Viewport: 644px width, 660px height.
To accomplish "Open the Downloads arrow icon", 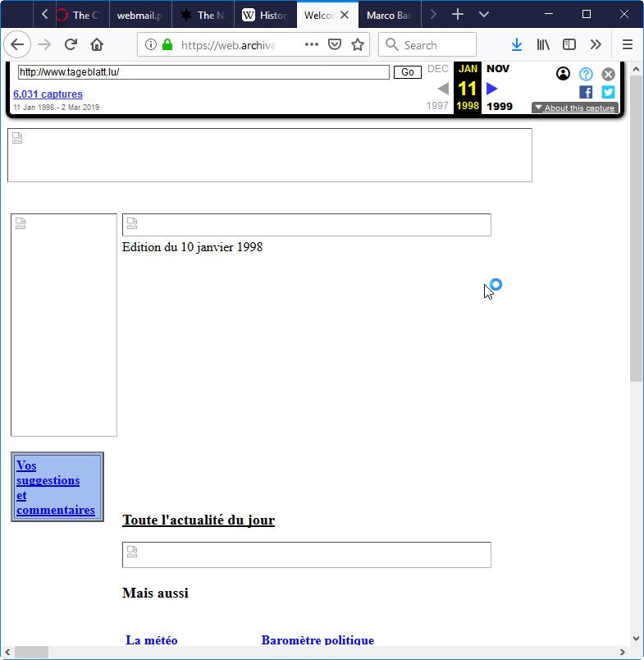I will tap(517, 45).
